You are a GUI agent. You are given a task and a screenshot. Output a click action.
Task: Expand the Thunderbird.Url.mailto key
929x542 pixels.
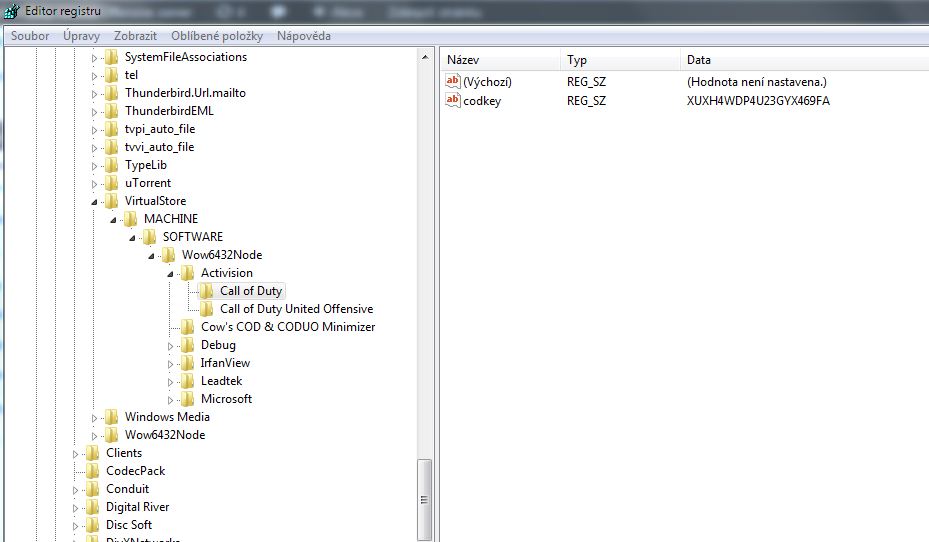[x=94, y=94]
